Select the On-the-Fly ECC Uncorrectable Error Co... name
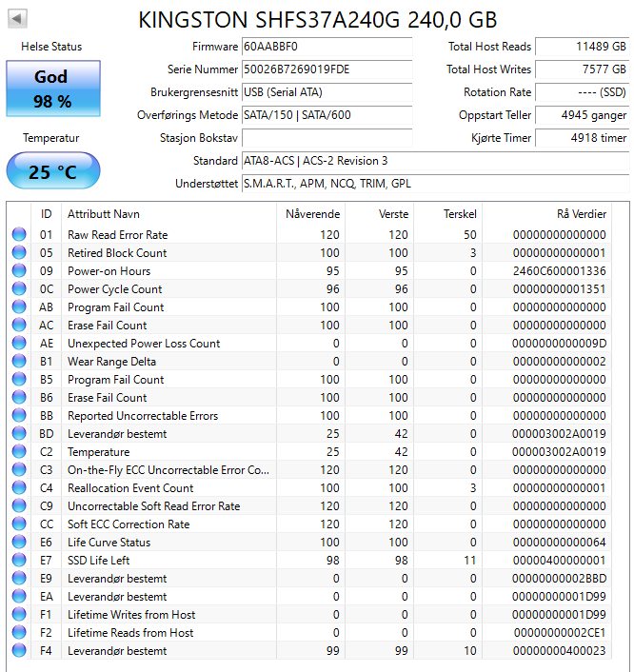Image resolution: width=634 pixels, height=672 pixels. click(168, 470)
